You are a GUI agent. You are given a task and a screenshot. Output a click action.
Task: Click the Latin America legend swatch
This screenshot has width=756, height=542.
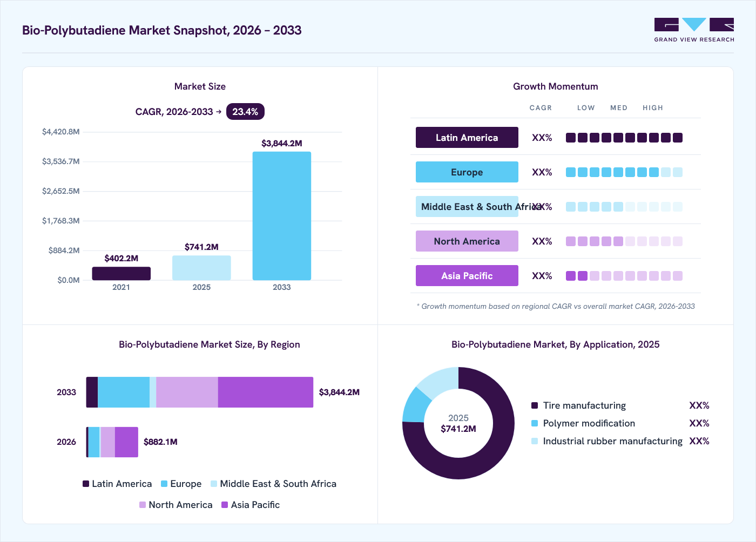[x=86, y=484]
